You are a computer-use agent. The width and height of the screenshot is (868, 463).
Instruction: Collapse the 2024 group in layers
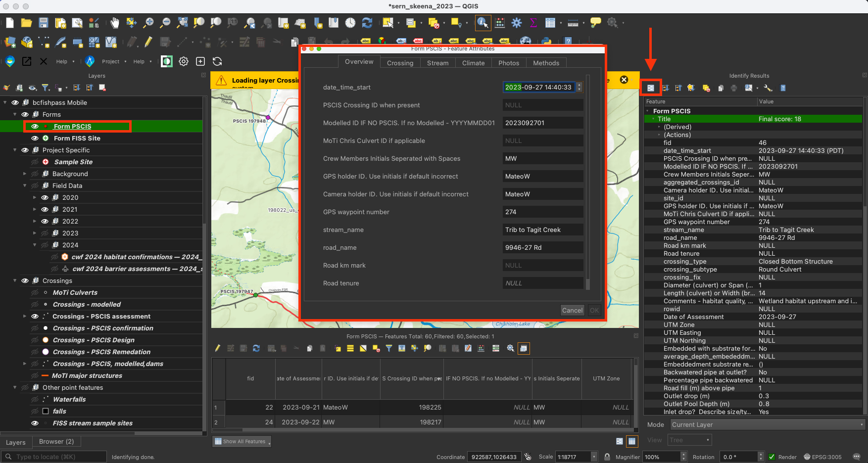click(35, 245)
